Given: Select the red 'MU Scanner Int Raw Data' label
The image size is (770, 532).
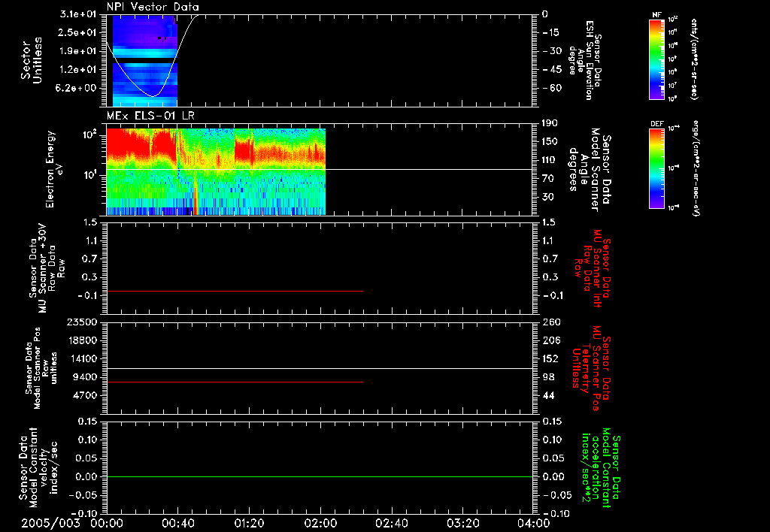Looking at the screenshot, I should pyautogui.click(x=592, y=268).
